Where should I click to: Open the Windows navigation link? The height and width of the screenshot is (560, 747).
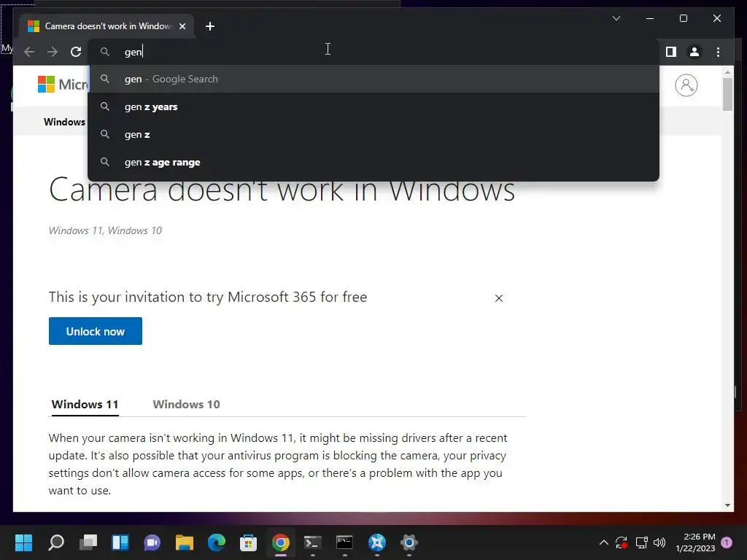(64, 122)
